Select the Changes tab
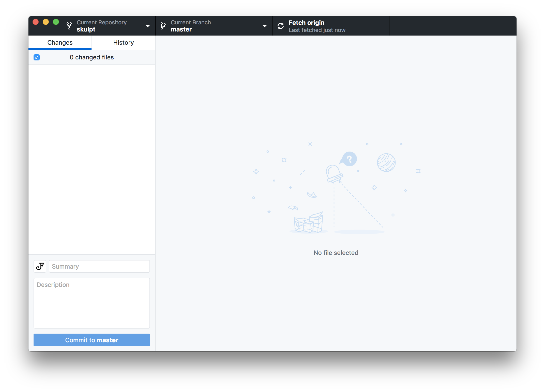 [60, 42]
